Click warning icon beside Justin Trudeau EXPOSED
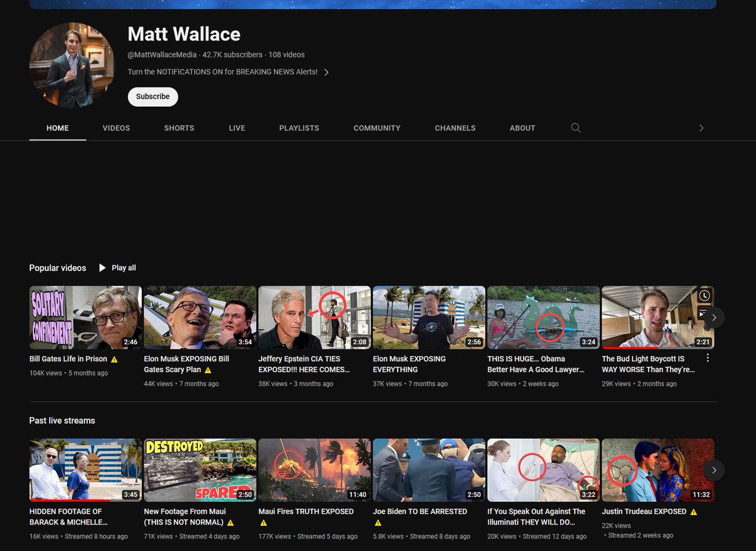Image resolution: width=756 pixels, height=551 pixels. [694, 512]
